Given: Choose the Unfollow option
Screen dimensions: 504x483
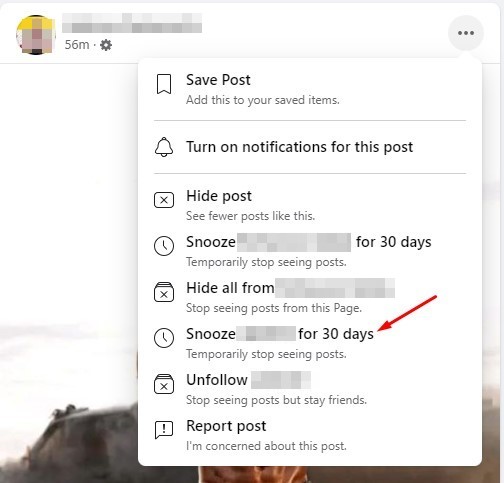Looking at the screenshot, I should click(310, 389).
